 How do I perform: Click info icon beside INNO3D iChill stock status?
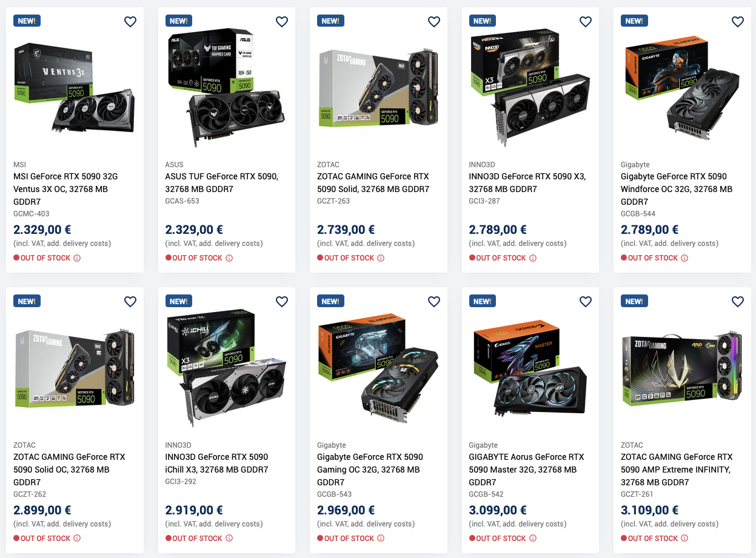click(229, 538)
